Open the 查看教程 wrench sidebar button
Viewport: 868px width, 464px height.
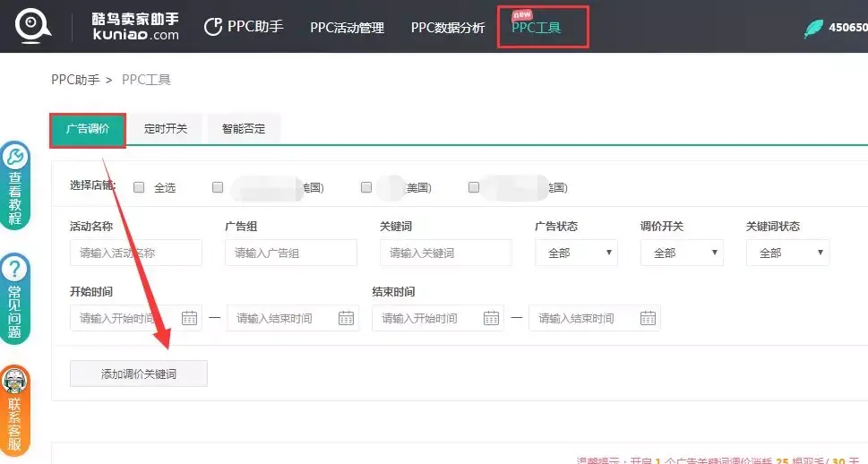15,185
